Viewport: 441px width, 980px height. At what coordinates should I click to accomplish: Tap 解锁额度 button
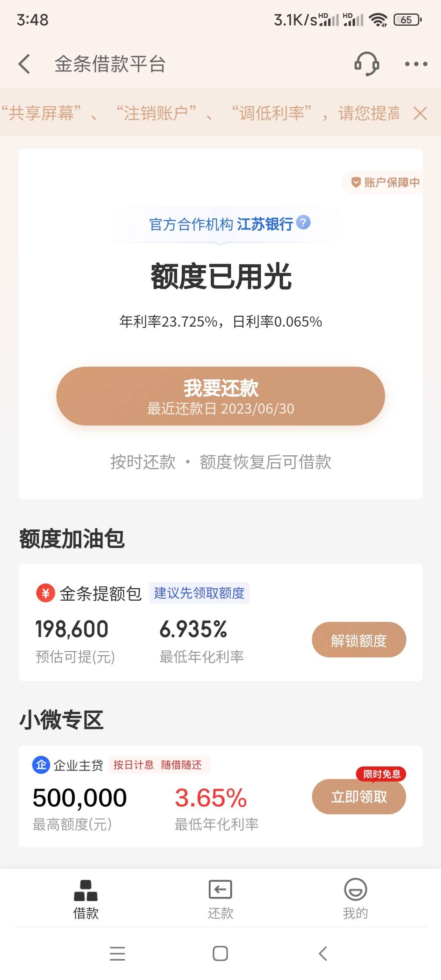pos(359,639)
